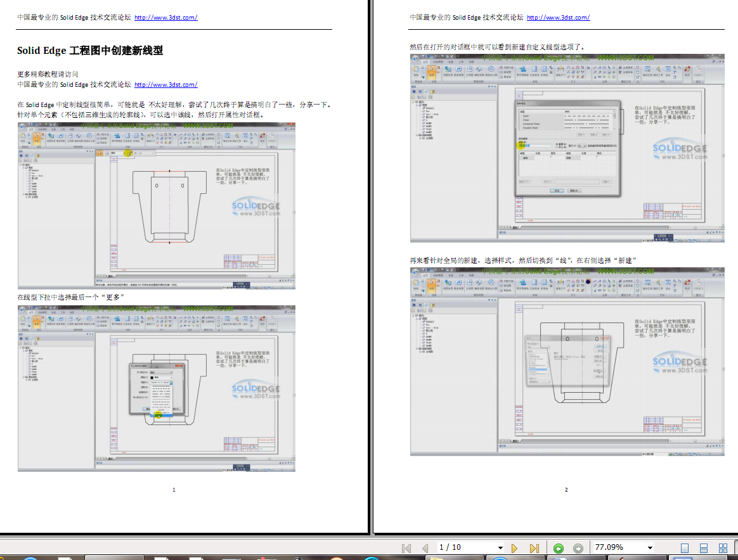Click the green previous view arrow
The height and width of the screenshot is (560, 738).
point(559,548)
